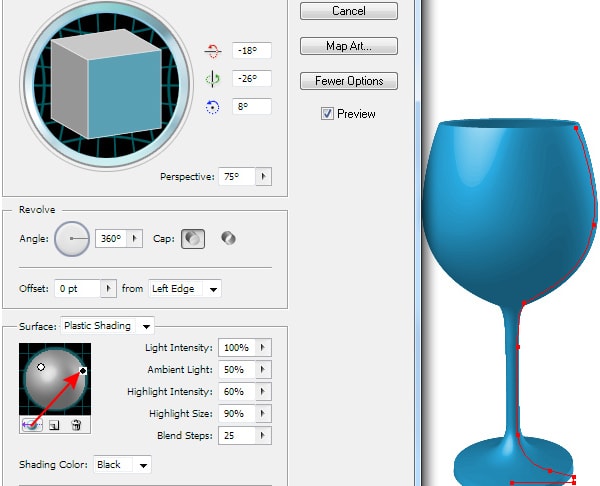Open the Revolve Angle arrow
600x486 pixels.
point(134,238)
